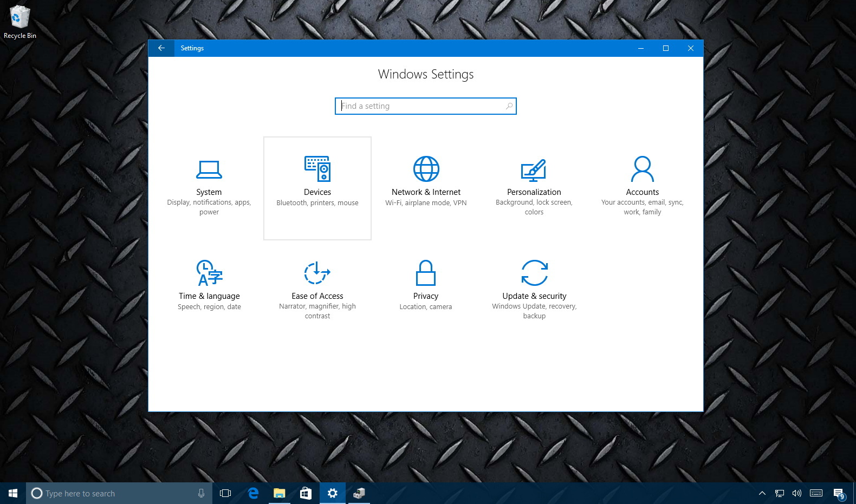Click the 'Location, camera' description
The height and width of the screenshot is (504, 856).
pos(426,307)
